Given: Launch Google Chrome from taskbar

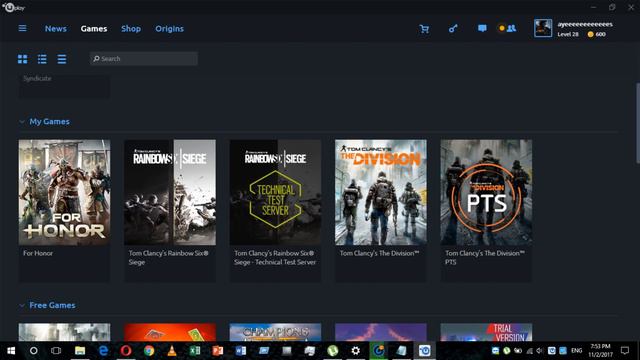Looking at the screenshot, I should pyautogui.click(x=149, y=351).
